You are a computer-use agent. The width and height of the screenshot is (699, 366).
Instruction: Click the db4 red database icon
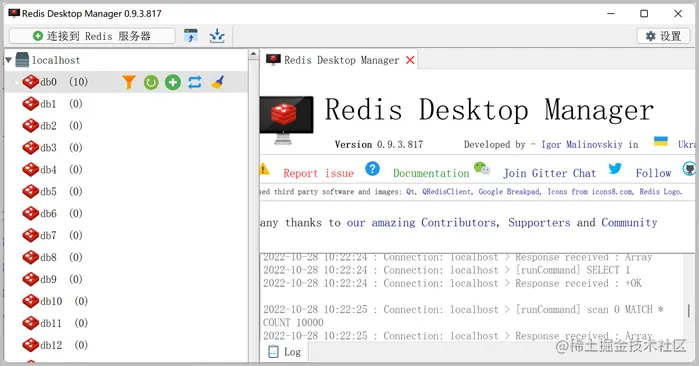tap(30, 169)
